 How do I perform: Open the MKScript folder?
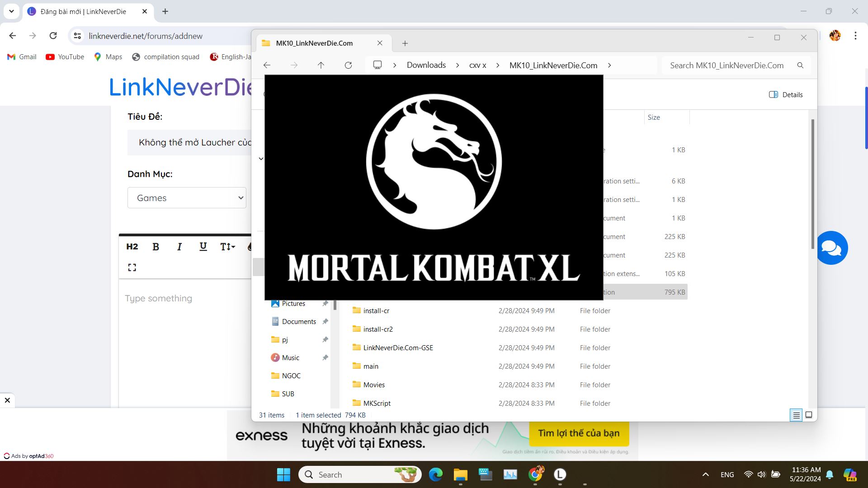click(x=377, y=403)
